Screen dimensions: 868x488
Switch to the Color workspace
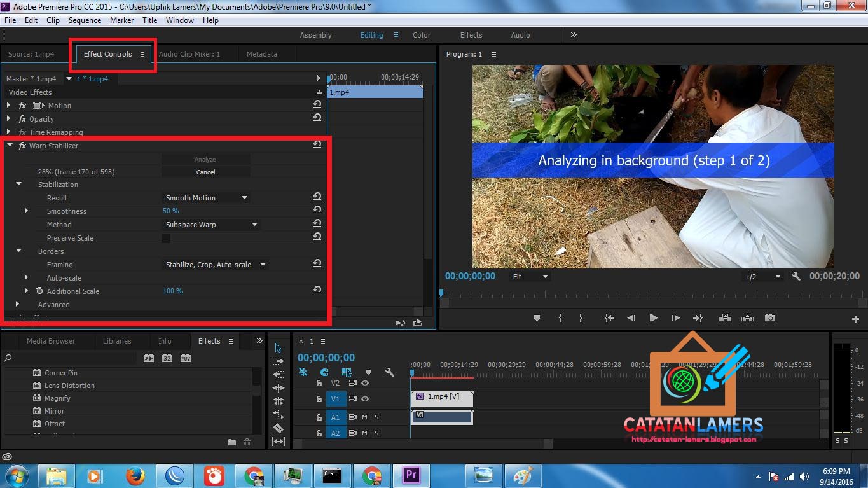422,35
